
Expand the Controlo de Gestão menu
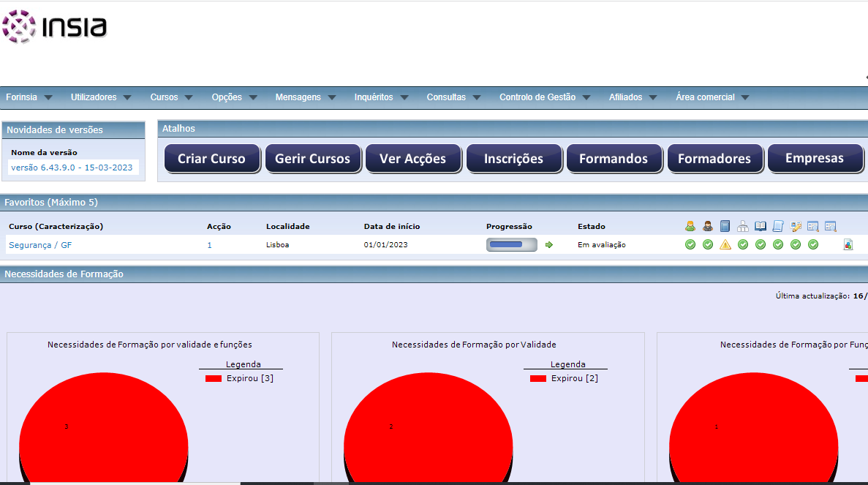tap(546, 97)
